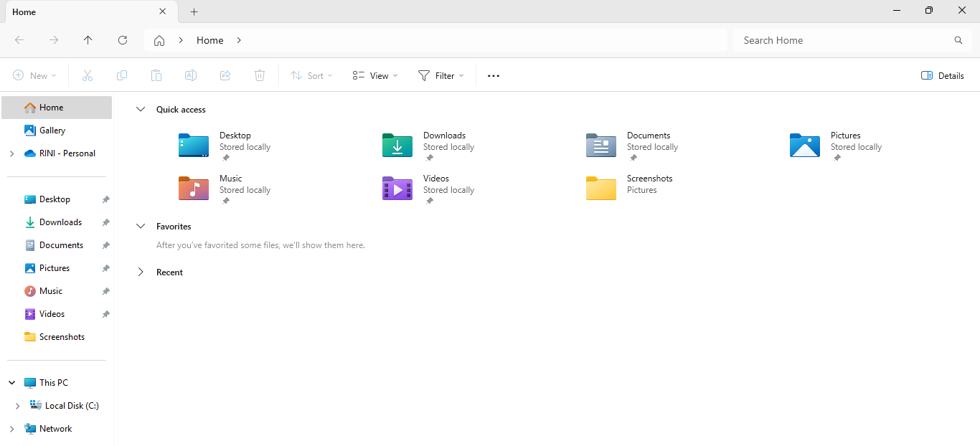980x446 pixels.
Task: Click the Refresh icon in navigation bar
Action: pos(123,40)
